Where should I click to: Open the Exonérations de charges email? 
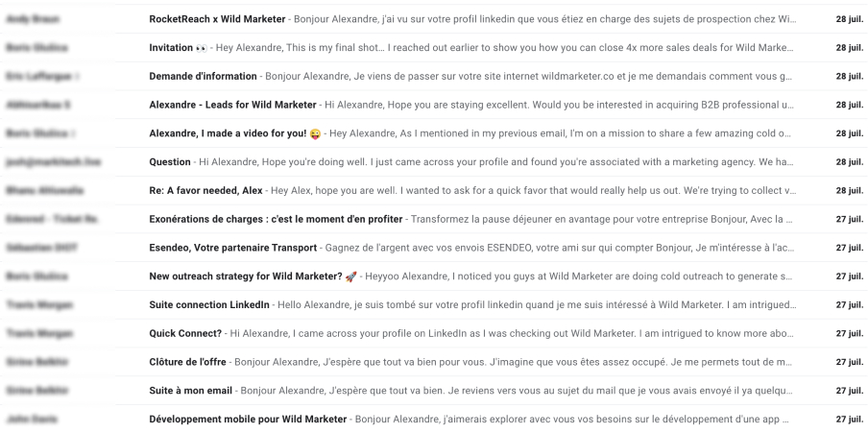(434, 219)
